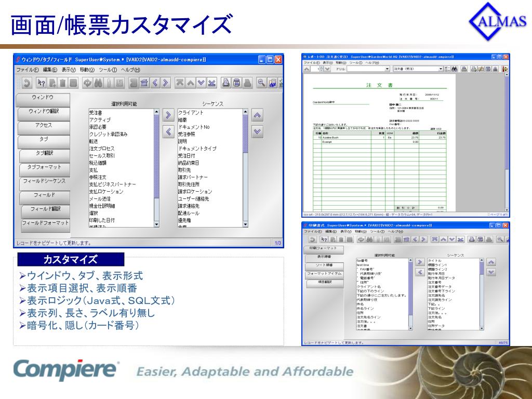Click the シーケンス list scrollbar in ウィンドウ/タブ/フィールド window
This screenshot has height=399, width=532.
click(x=246, y=168)
